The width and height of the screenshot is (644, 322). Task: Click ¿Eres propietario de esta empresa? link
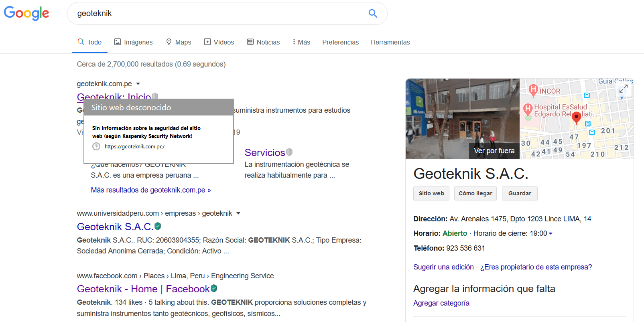536,267
